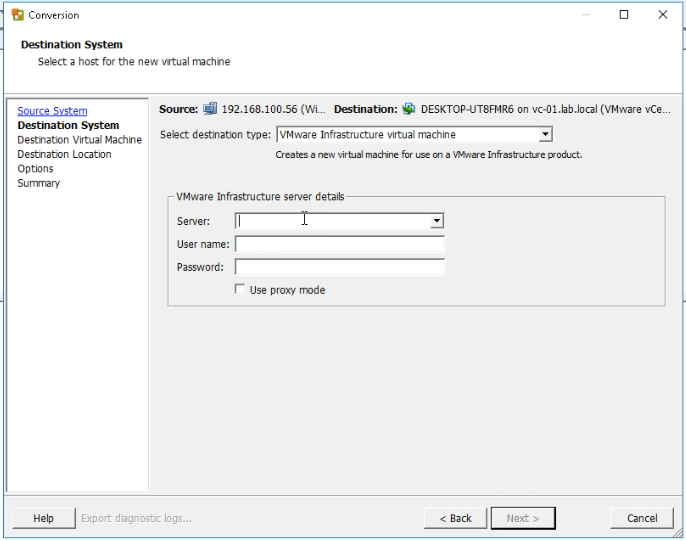686x541 pixels.
Task: Click the Next button
Action: 523,518
